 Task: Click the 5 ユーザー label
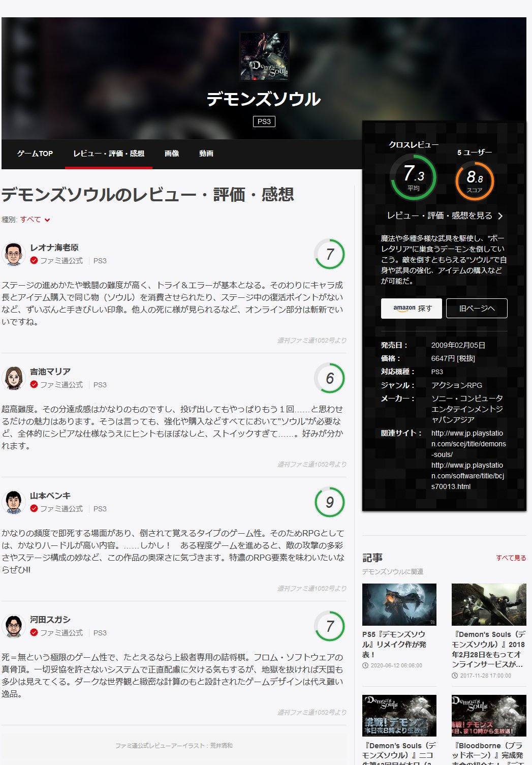point(475,152)
